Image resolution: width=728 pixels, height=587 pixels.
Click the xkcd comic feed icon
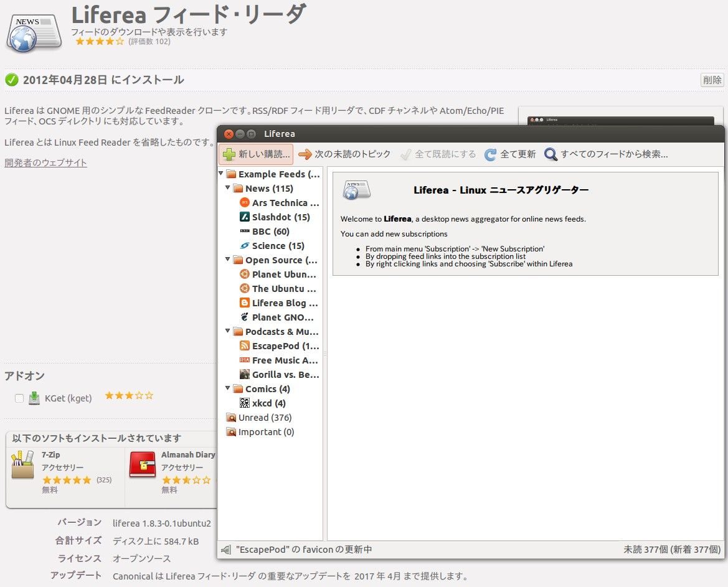coord(245,403)
